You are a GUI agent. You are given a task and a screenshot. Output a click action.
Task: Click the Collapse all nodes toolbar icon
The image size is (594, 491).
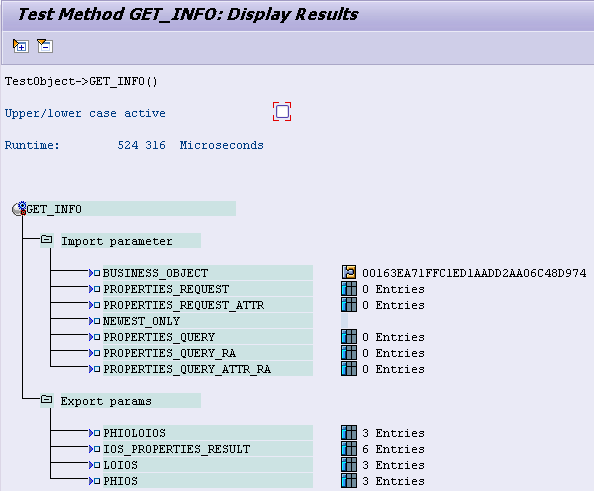pyautogui.click(x=45, y=46)
